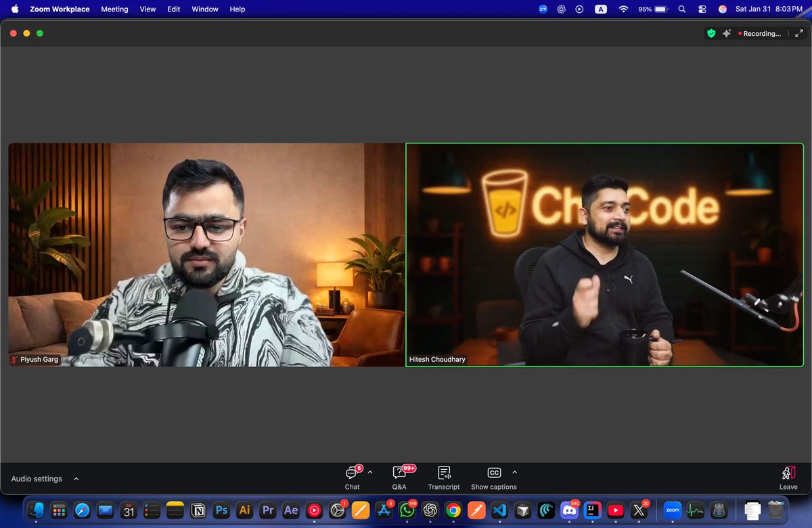The image size is (812, 528).
Task: Open Notes from the Dock
Action: coord(175,510)
